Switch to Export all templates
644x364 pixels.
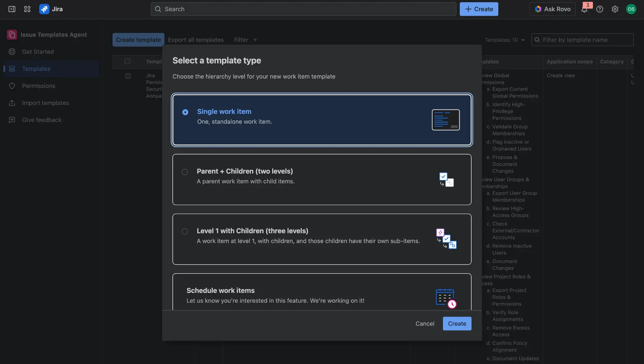pyautogui.click(x=196, y=40)
